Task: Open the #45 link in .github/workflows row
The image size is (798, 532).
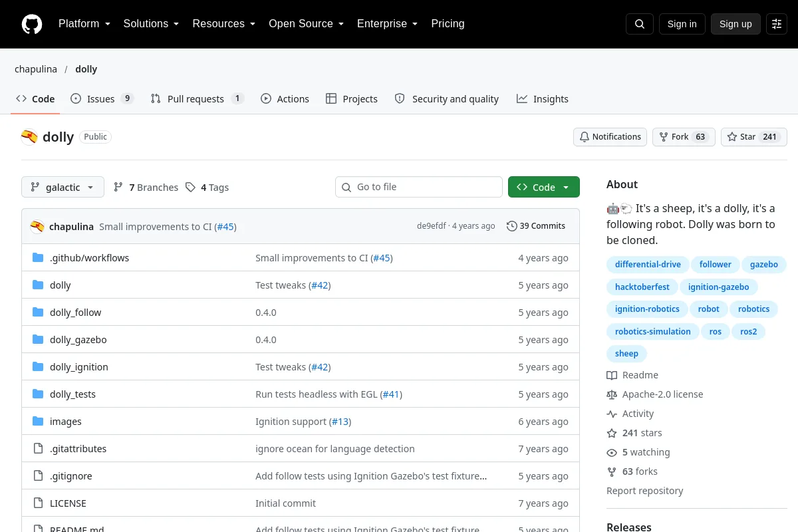Action: coord(382,258)
